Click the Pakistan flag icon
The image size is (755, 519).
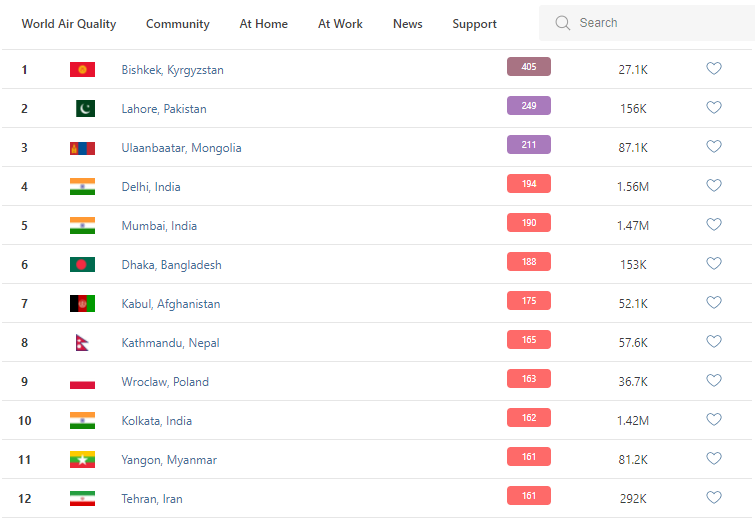click(x=84, y=108)
